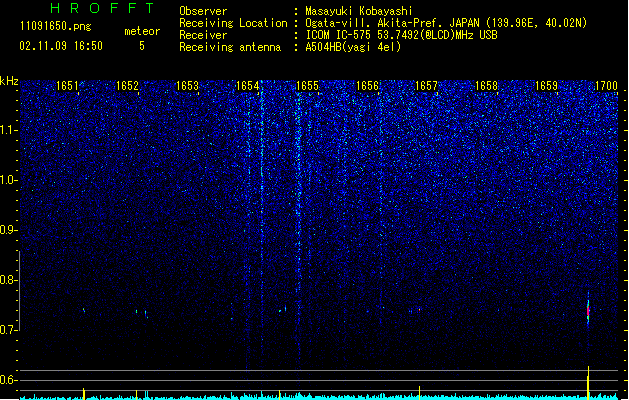Click the green "meteor" label

click(x=142, y=31)
